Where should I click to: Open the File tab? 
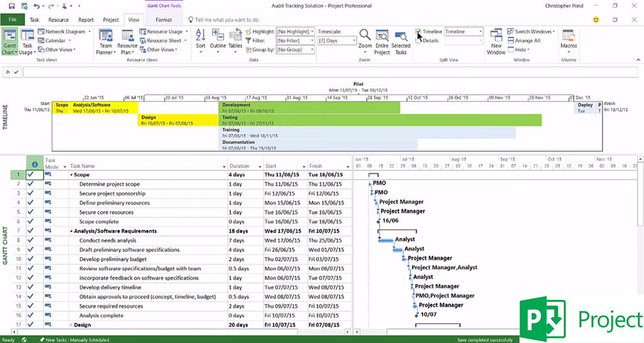click(x=13, y=19)
